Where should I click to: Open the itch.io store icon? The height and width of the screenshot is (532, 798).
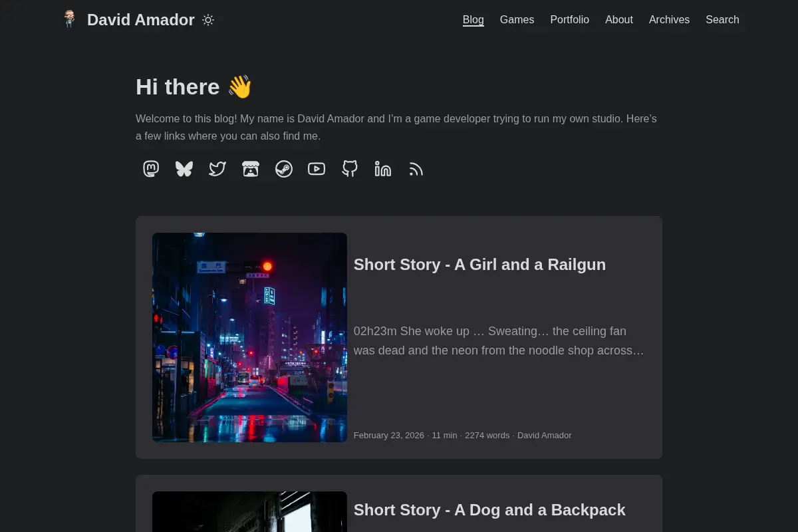tap(251, 169)
